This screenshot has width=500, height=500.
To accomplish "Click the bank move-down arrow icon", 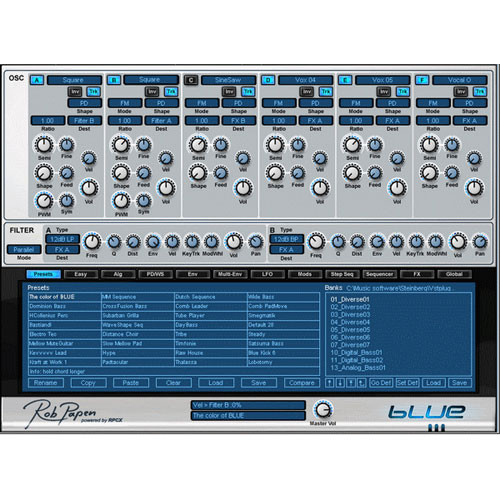I will (340, 383).
